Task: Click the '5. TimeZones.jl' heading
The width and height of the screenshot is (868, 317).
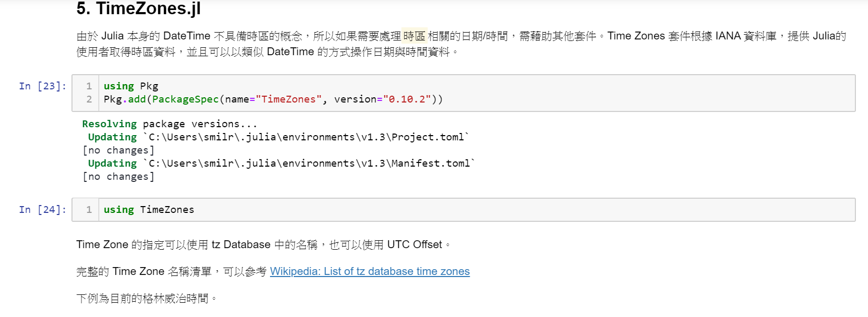Action: (x=138, y=8)
